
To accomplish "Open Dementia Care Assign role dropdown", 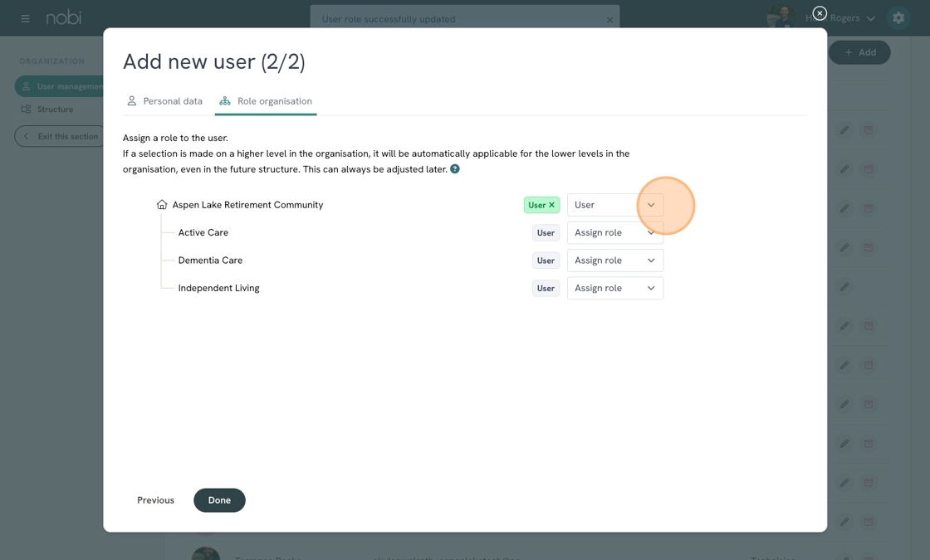I will point(615,261).
